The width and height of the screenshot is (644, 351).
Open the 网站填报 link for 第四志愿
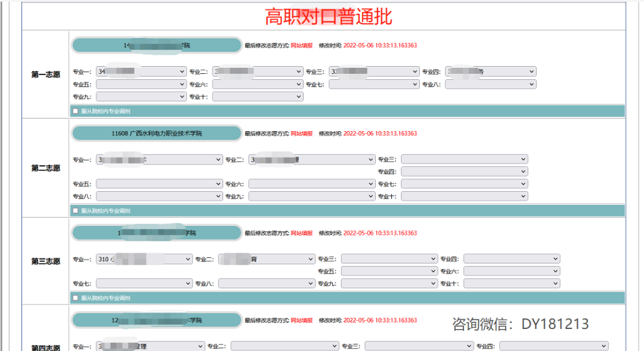tap(301, 319)
